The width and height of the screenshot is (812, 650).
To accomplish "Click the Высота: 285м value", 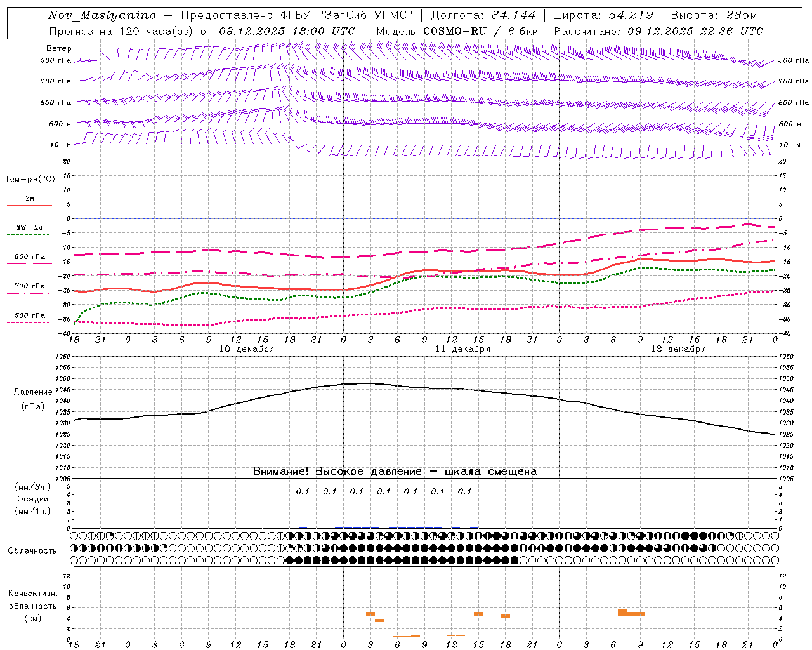I will point(714,15).
